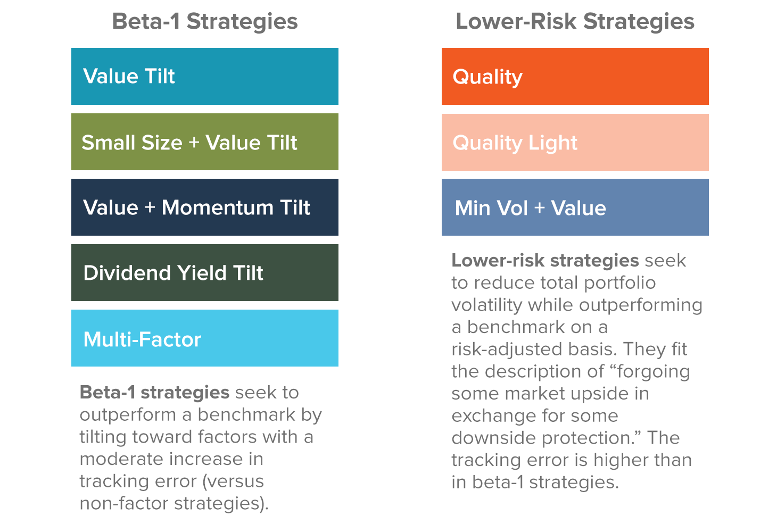
Task: Click the 'non-factor strategies).' text
Action: click(x=174, y=503)
